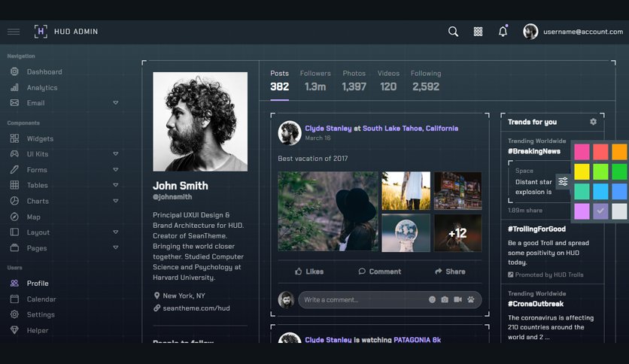
Task: Attach video with video camera icon
Action: [457, 299]
